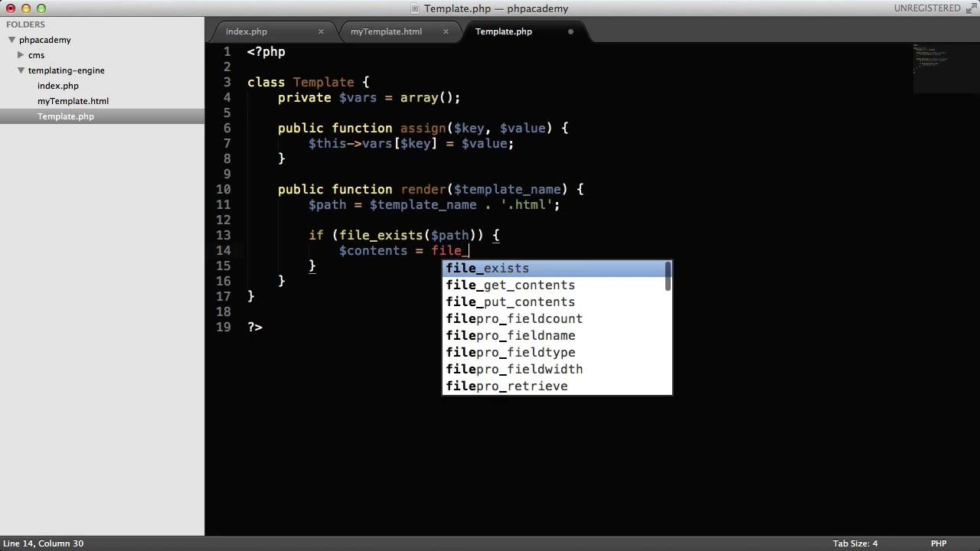This screenshot has height=551, width=980.
Task: Switch to the Template.php tab
Action: [x=504, y=31]
